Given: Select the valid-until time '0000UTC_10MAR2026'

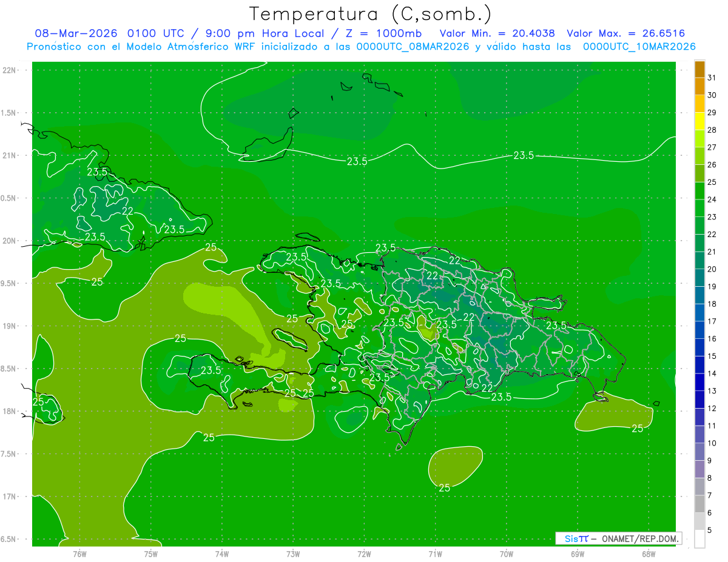Looking at the screenshot, I should pyautogui.click(x=639, y=47).
